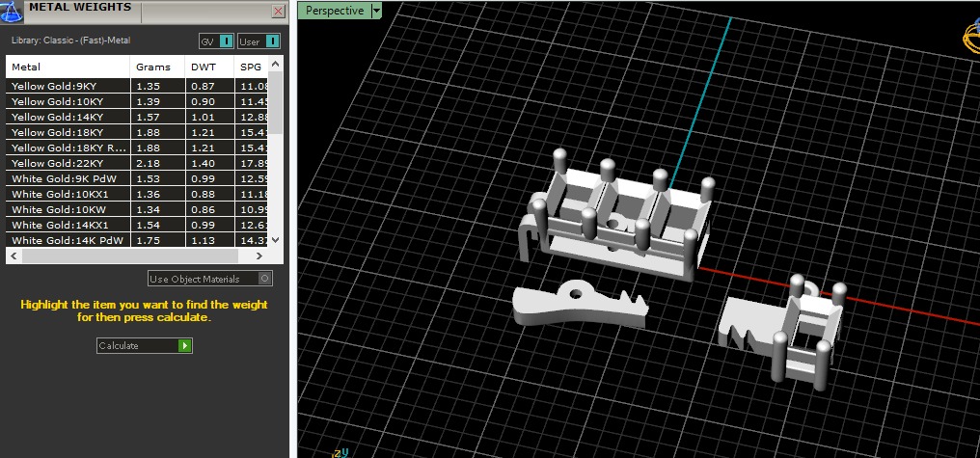Select the White Gold:10KW row
Viewport: 980px width, 458px height.
click(x=137, y=209)
